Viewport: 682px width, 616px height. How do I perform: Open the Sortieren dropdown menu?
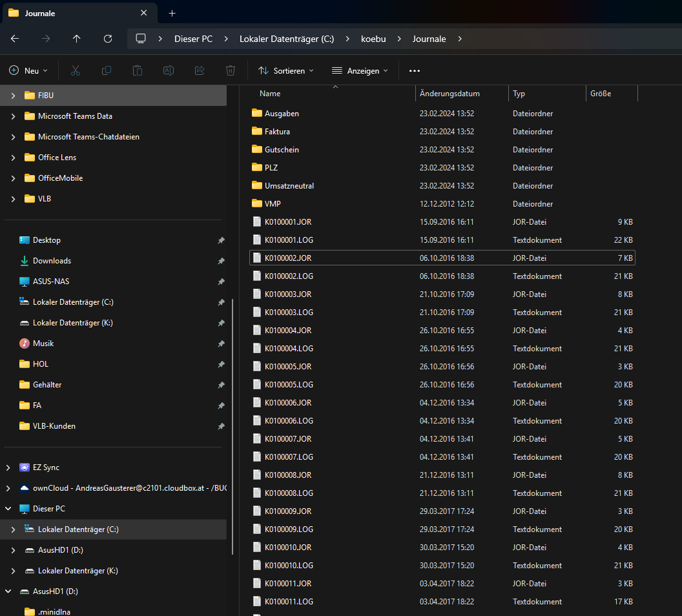point(285,70)
